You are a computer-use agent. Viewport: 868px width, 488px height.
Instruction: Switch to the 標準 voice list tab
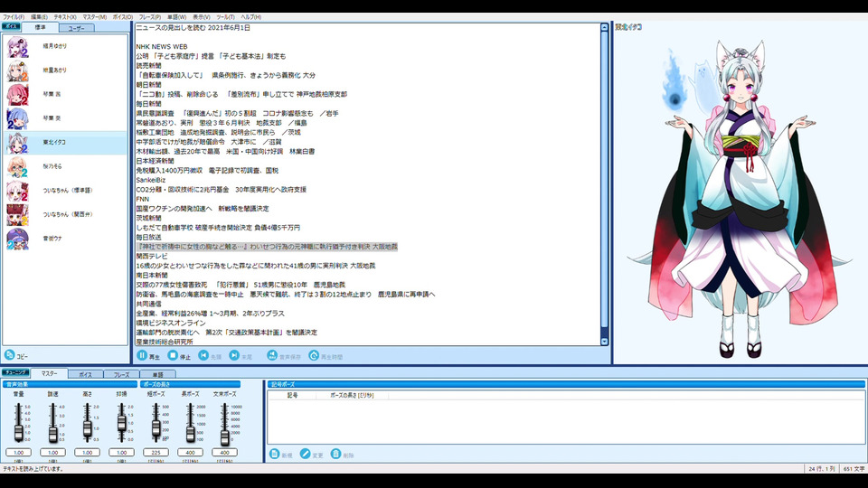41,27
